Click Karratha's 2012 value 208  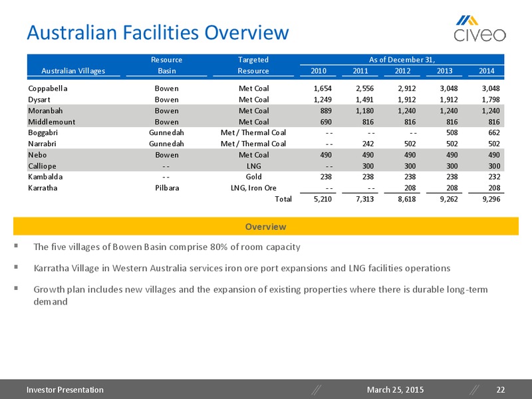point(410,188)
